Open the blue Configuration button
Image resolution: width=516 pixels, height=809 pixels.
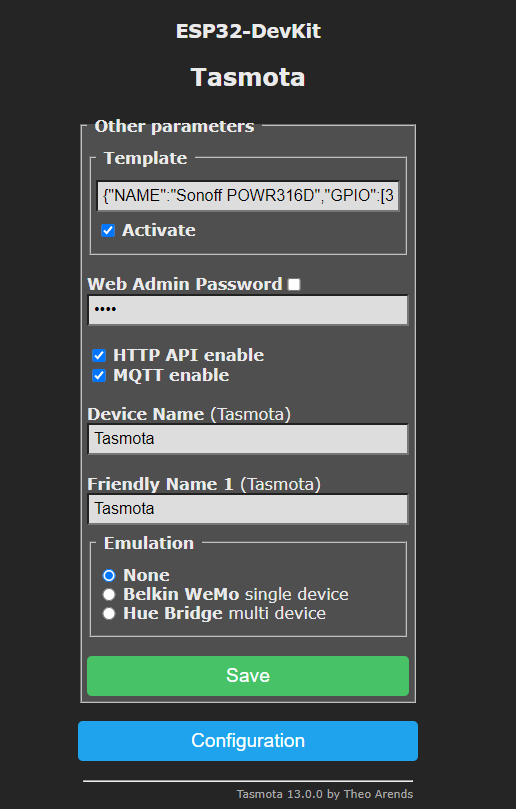(x=248, y=741)
